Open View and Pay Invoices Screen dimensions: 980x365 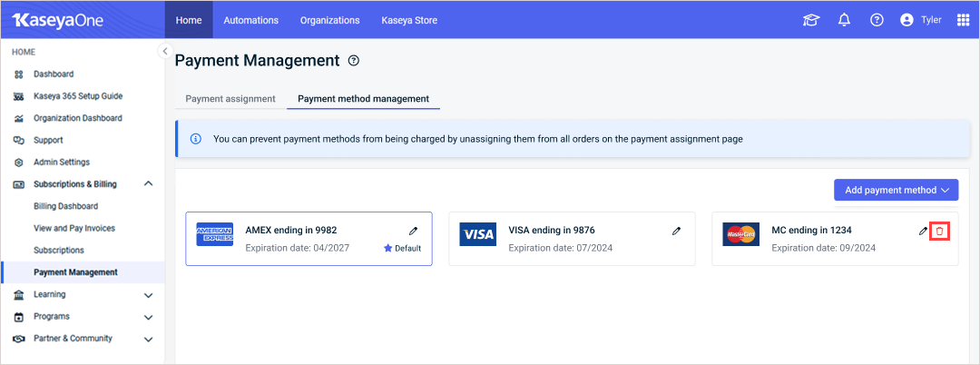click(x=74, y=228)
